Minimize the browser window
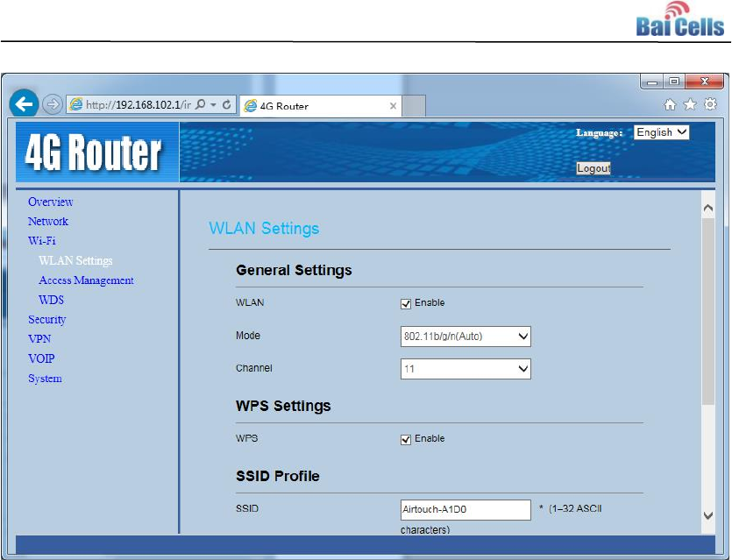Image resolution: width=732 pixels, height=560 pixels. 652,82
